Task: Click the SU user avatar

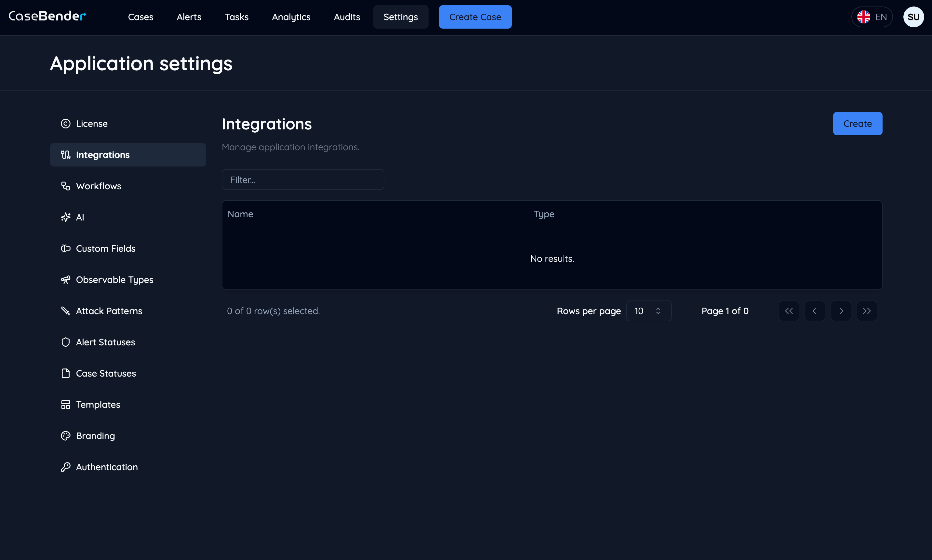Action: [913, 17]
